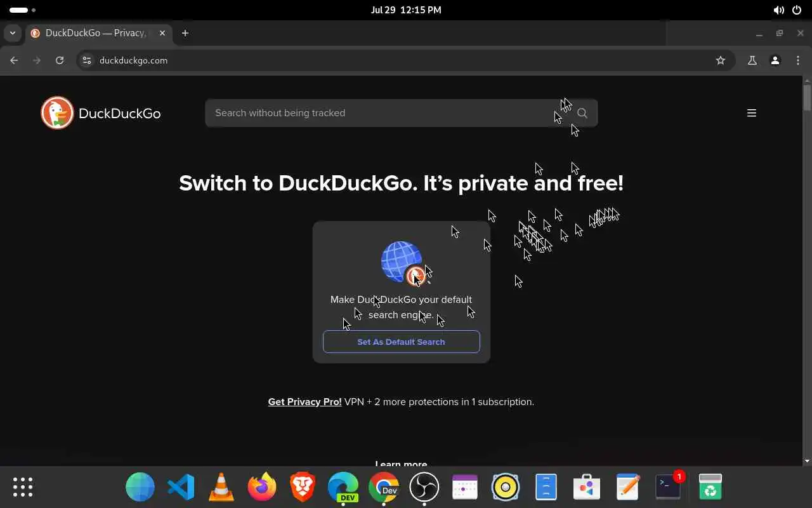The image size is (812, 508).
Task: Click the scrollbar up arrow
Action: [807, 80]
